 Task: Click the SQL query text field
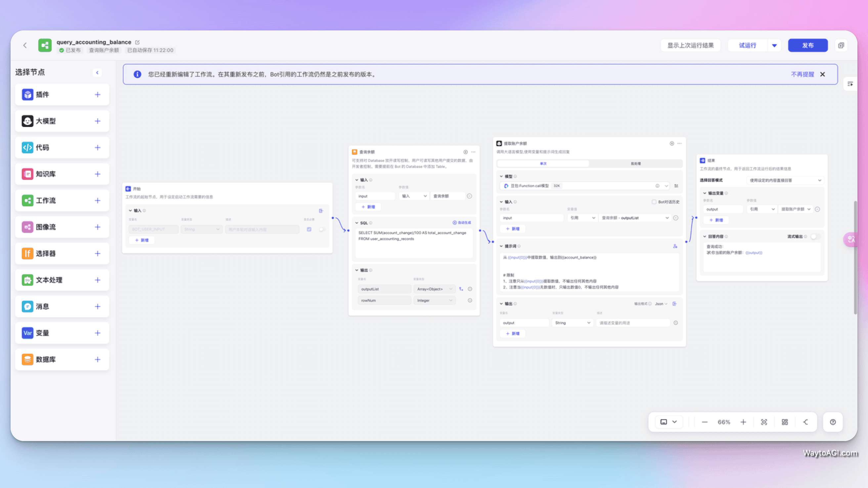tap(413, 243)
